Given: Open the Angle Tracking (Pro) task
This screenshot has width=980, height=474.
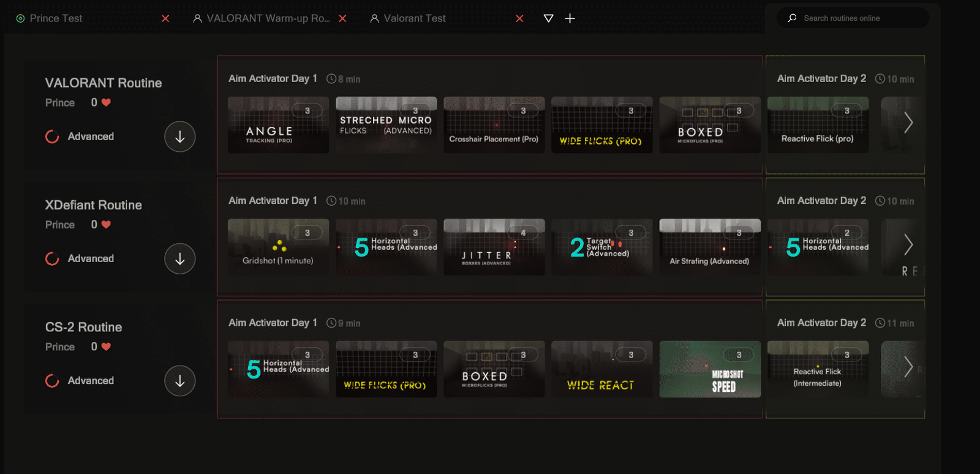Looking at the screenshot, I should pos(278,125).
